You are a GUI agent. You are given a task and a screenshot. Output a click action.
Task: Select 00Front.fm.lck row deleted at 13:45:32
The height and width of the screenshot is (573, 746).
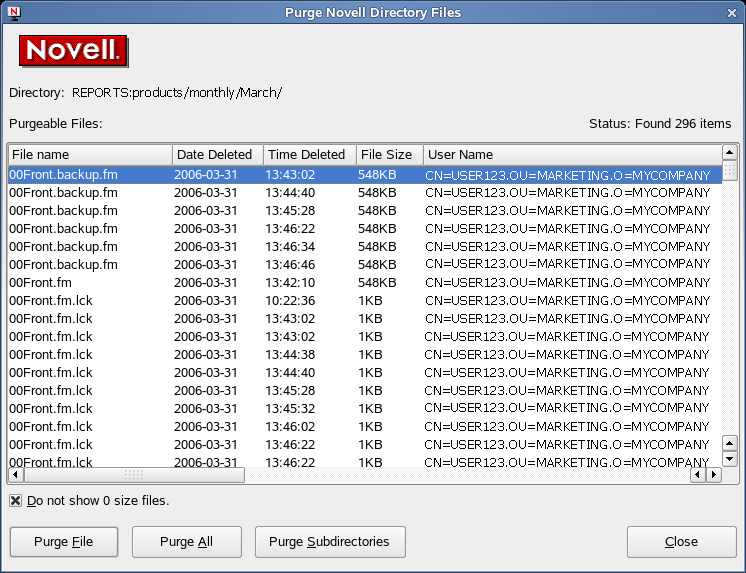coord(365,409)
